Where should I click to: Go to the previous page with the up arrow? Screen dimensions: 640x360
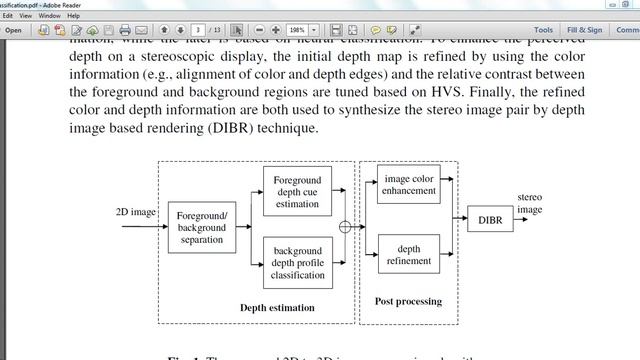point(164,30)
